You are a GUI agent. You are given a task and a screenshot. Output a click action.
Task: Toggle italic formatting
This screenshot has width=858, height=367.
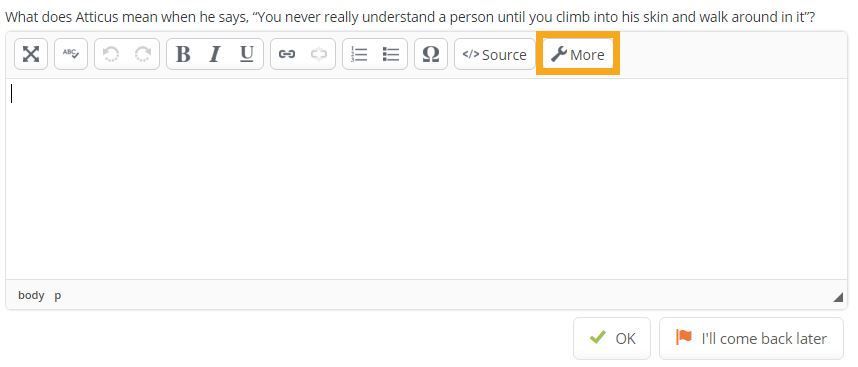click(x=215, y=54)
